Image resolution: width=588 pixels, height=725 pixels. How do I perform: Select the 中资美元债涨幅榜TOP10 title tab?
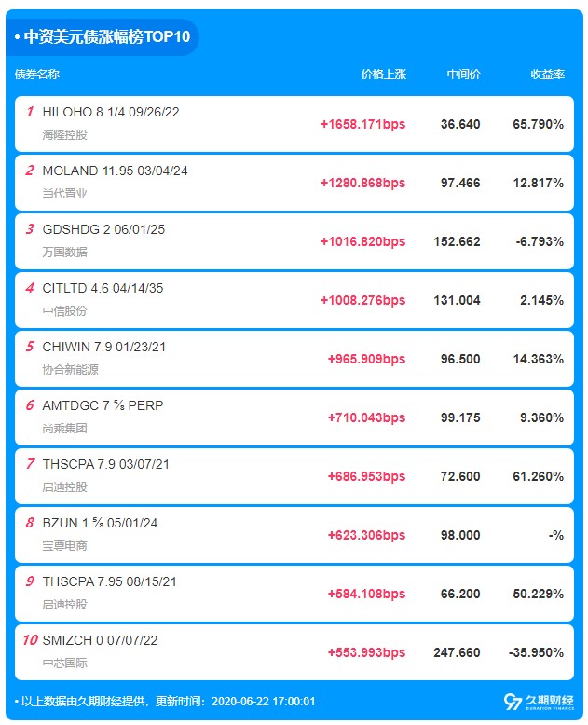point(105,38)
